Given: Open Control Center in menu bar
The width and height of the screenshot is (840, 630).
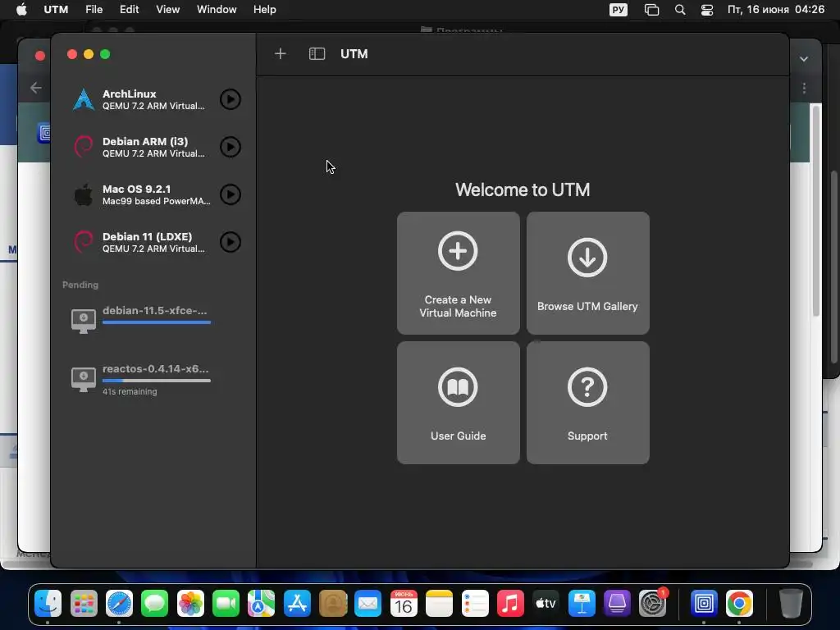Looking at the screenshot, I should (x=707, y=10).
